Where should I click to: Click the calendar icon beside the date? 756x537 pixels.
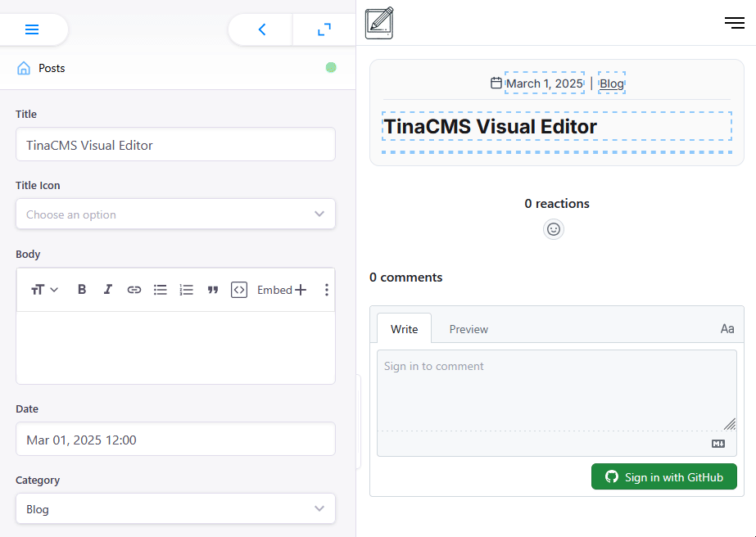click(x=496, y=83)
